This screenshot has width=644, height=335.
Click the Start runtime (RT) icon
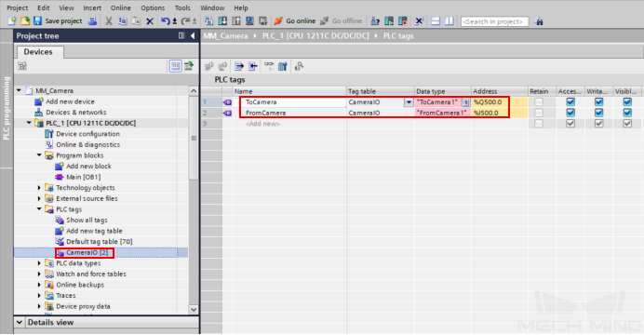tap(263, 20)
